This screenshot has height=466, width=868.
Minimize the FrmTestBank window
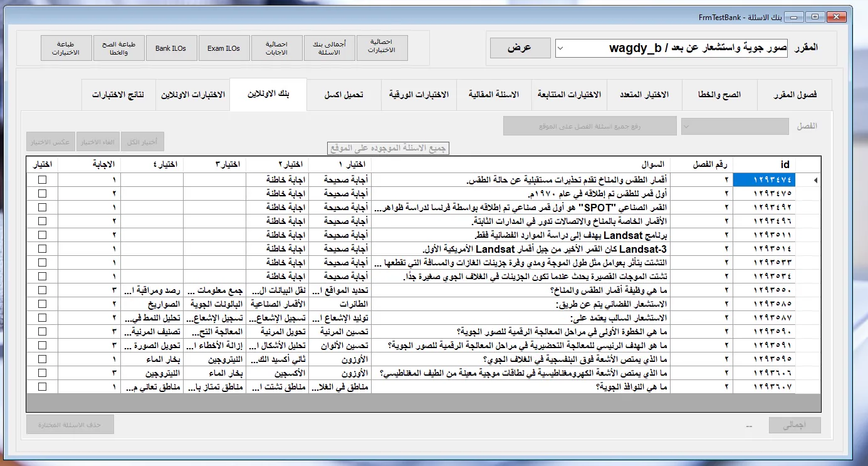pos(793,16)
